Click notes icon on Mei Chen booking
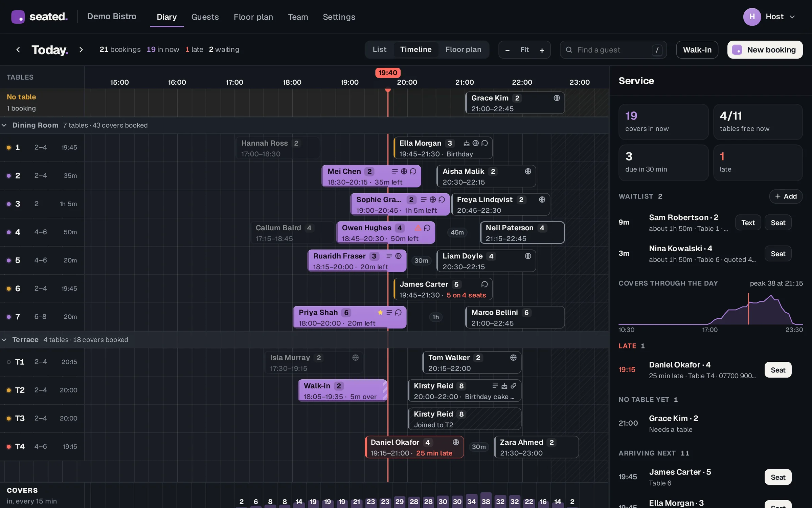The width and height of the screenshot is (812, 508). point(395,171)
